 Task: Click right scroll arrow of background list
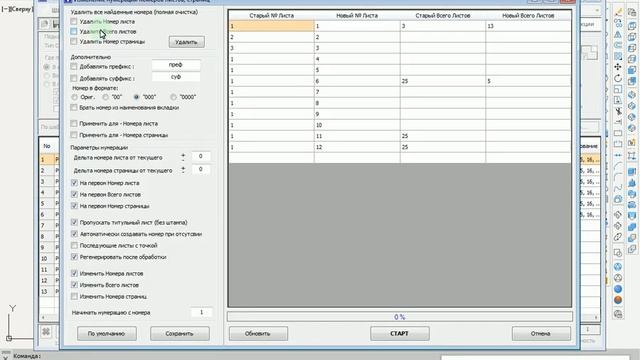pos(596,317)
